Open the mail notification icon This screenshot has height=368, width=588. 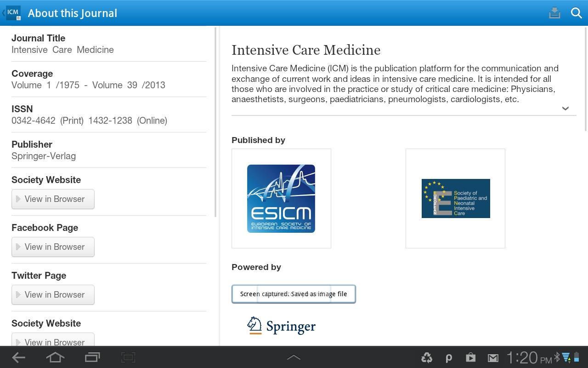click(x=493, y=358)
